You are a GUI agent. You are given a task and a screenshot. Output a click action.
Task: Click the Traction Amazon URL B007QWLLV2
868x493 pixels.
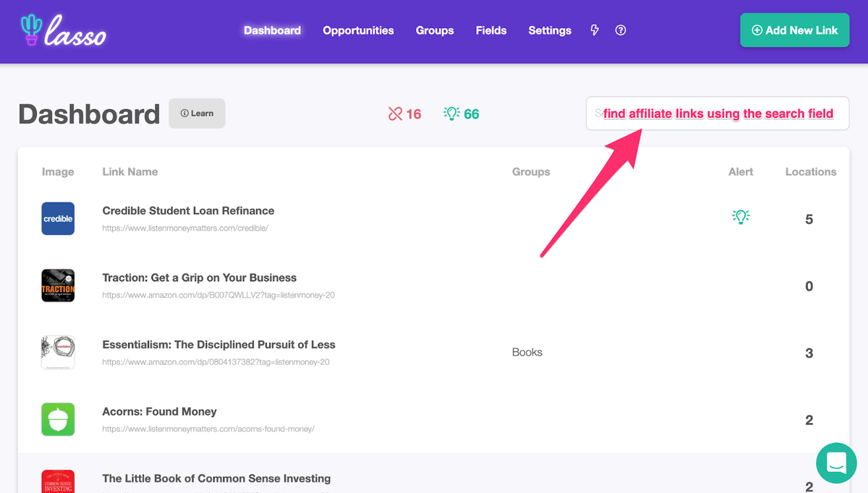point(218,295)
